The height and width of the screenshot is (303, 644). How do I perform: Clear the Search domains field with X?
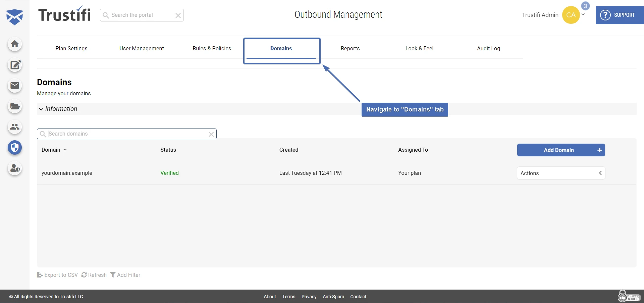point(211,134)
